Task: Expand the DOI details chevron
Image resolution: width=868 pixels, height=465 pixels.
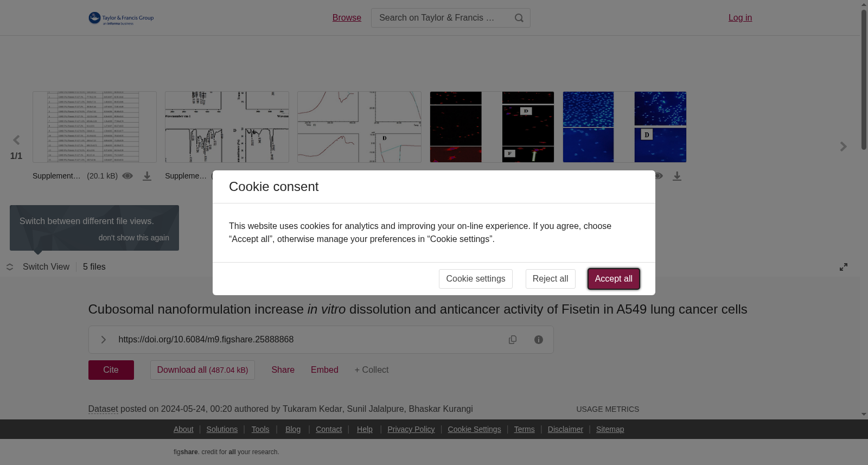Action: coord(103,340)
